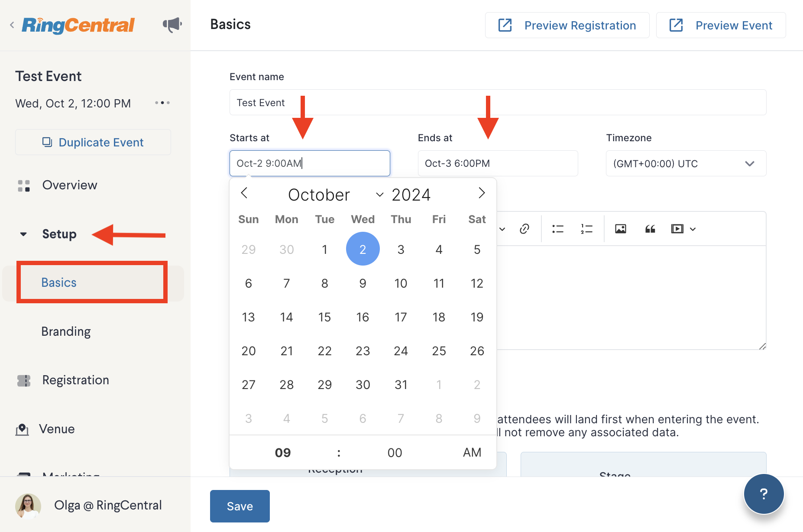Apply numbered list formatting
This screenshot has height=532, width=803.
pos(586,229)
